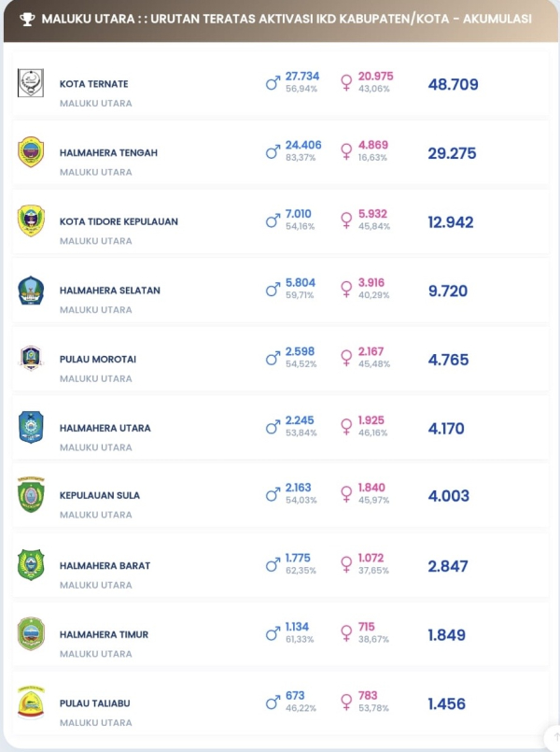Click the Kota Ternate emblem
The height and width of the screenshot is (752, 560).
pos(31,83)
